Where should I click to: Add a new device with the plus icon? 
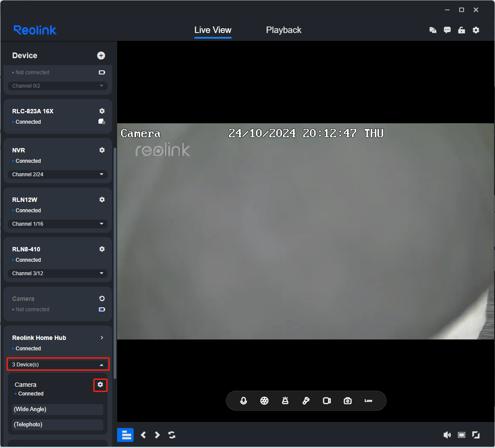(x=101, y=56)
